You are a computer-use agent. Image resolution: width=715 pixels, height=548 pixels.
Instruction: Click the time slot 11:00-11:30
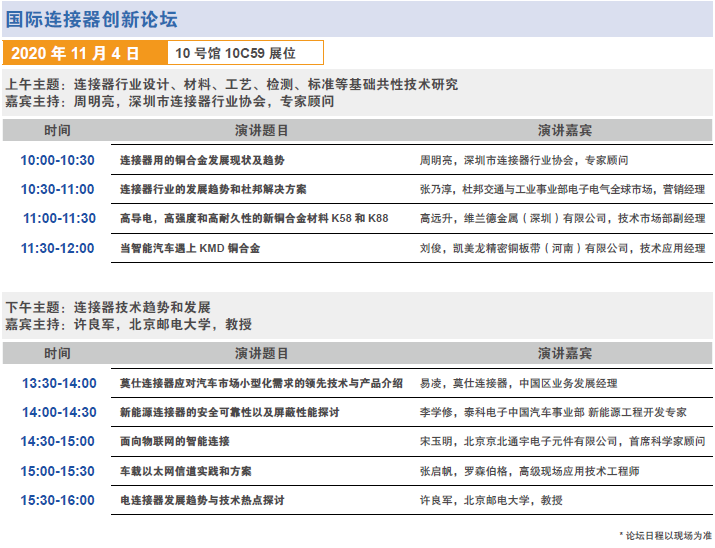(59, 218)
